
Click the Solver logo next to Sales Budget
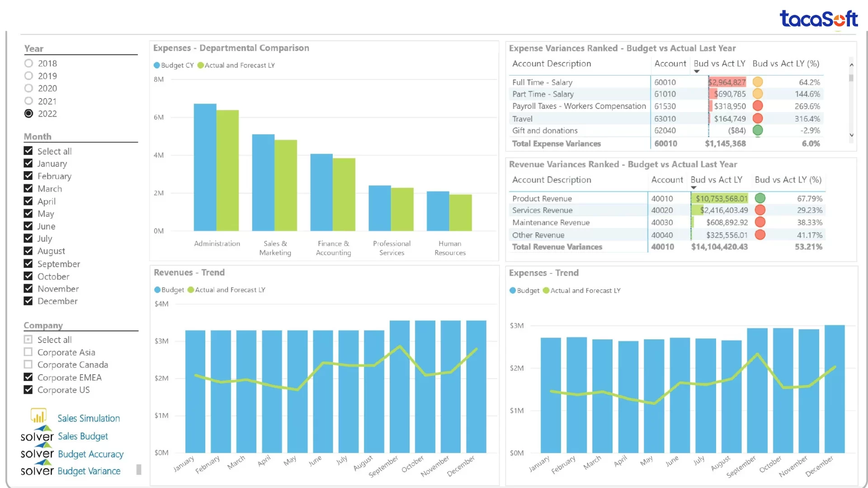pos(37,435)
